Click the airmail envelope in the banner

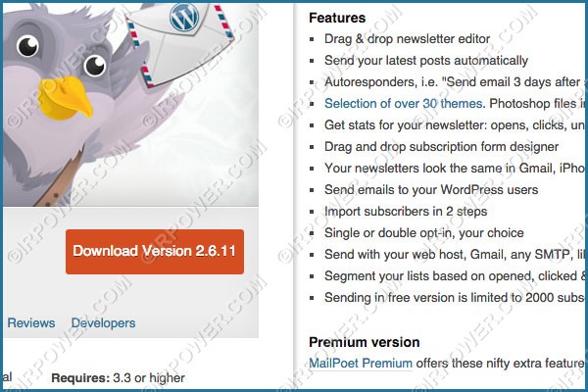[x=180, y=43]
